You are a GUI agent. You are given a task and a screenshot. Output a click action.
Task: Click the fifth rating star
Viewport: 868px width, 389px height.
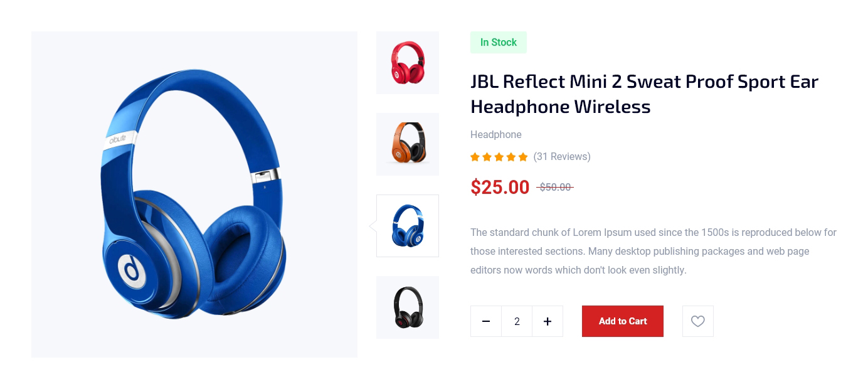coord(523,157)
